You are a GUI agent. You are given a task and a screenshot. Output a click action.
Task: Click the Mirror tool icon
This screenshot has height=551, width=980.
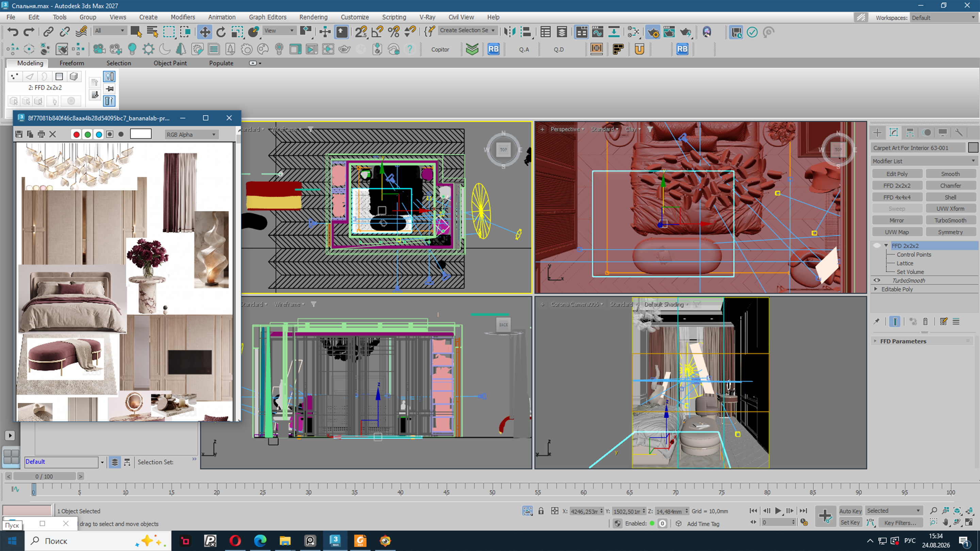(x=510, y=32)
